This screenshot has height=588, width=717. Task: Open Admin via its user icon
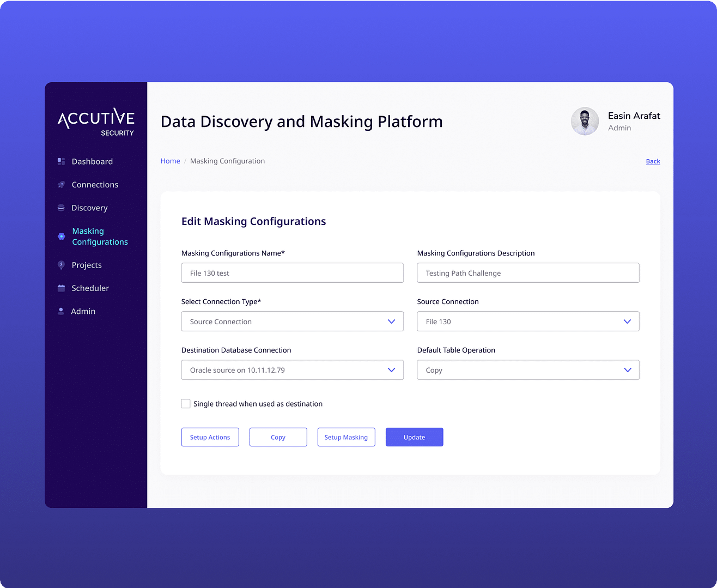coord(60,311)
